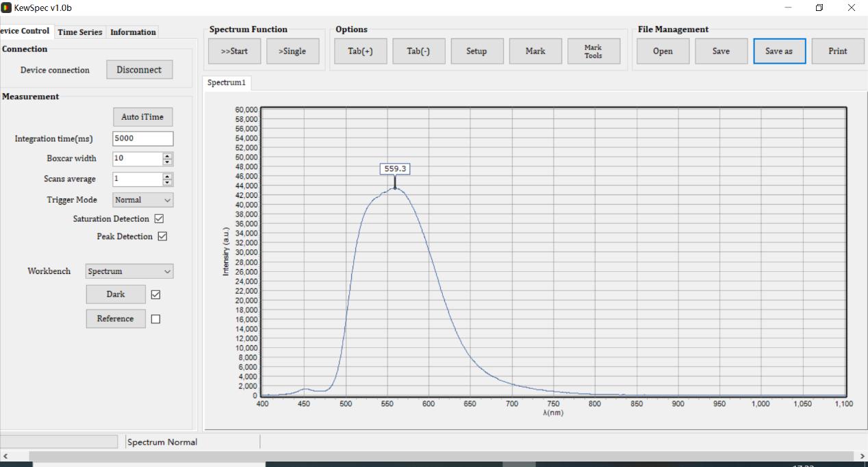This screenshot has height=467, width=868.
Task: Click the Disconnect button
Action: click(x=139, y=70)
